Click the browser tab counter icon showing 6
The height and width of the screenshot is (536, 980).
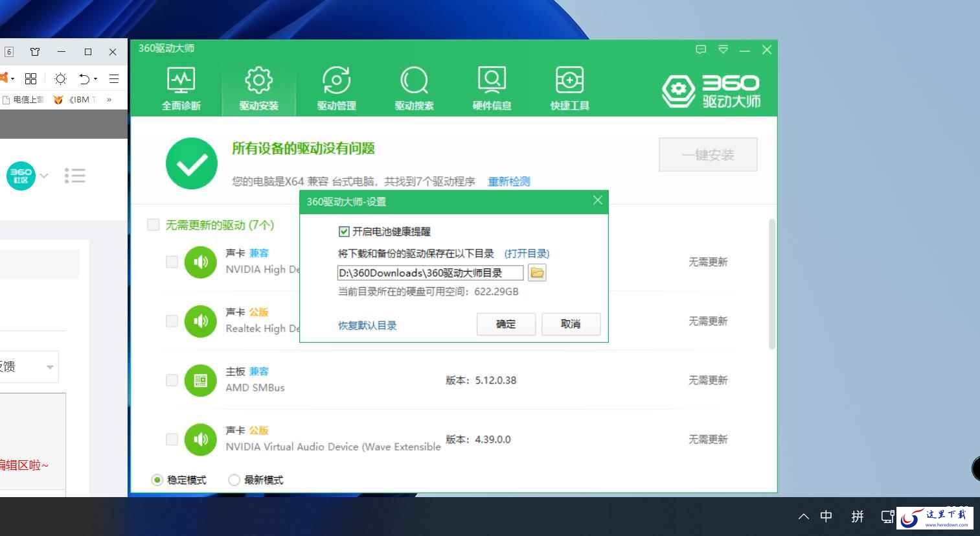9,52
